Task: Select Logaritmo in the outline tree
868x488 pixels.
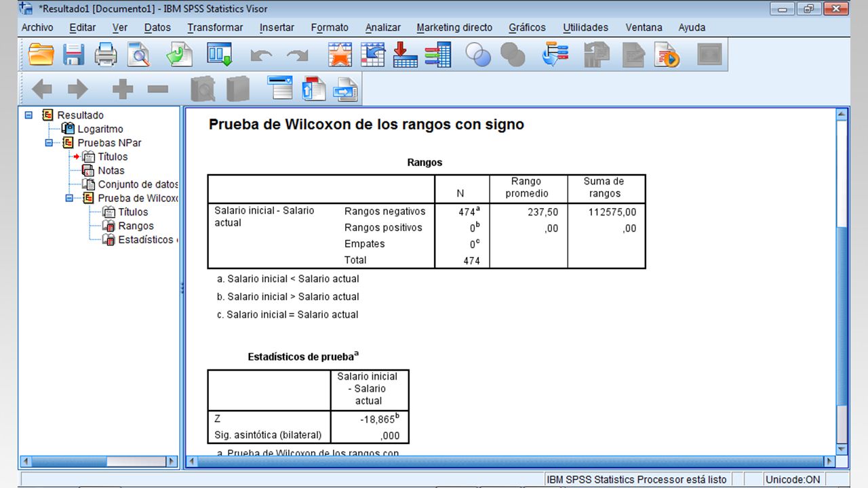Action: pyautogui.click(x=100, y=129)
